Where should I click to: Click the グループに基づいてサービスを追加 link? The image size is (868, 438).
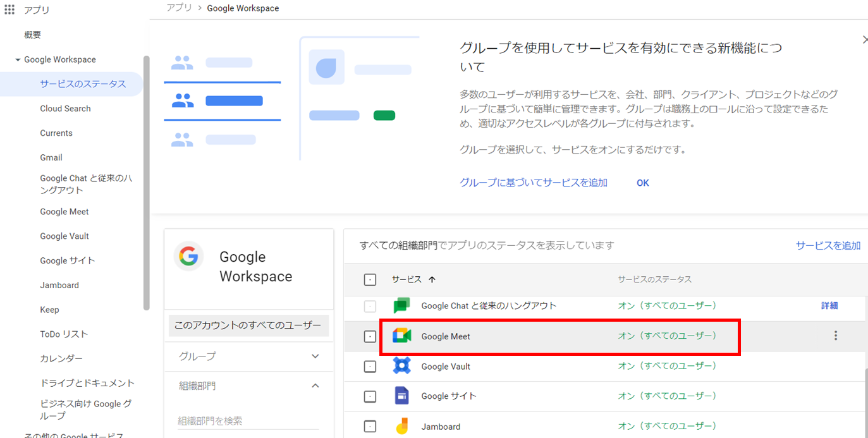coord(534,183)
